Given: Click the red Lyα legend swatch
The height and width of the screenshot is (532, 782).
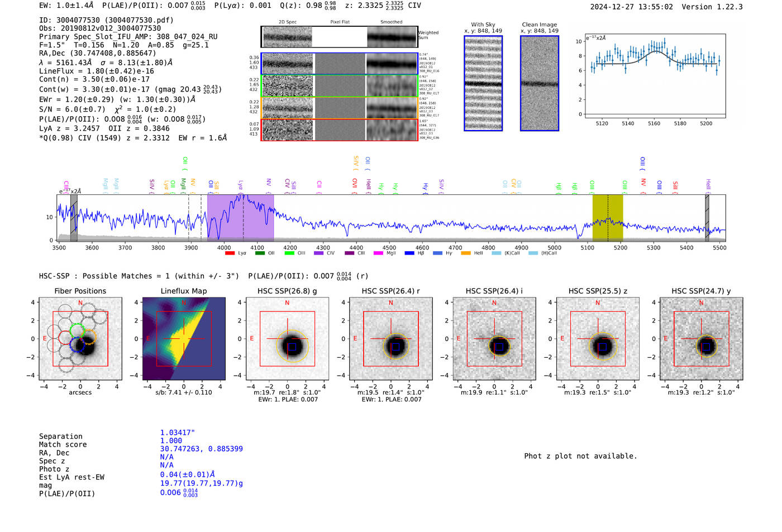Looking at the screenshot, I should click(230, 253).
